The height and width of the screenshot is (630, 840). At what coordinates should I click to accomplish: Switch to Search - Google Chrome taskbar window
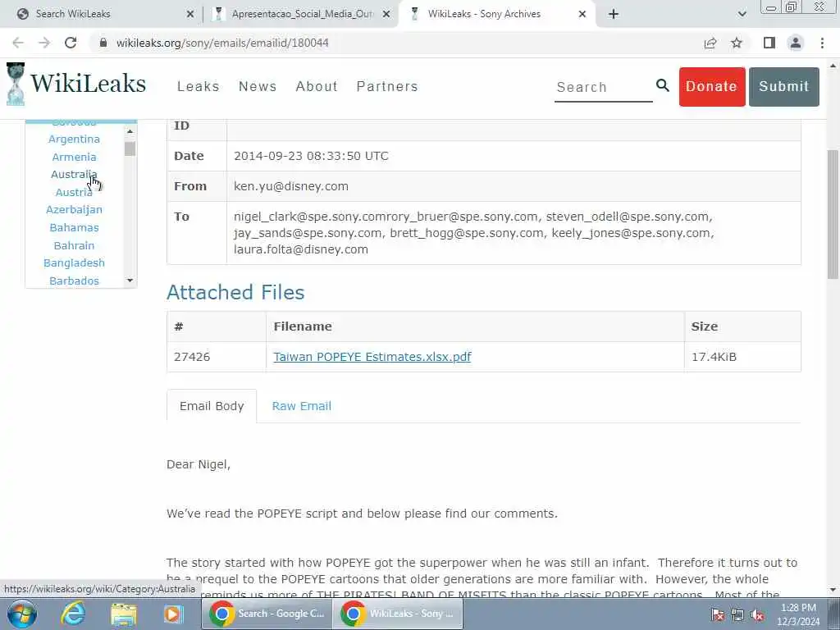tap(267, 614)
